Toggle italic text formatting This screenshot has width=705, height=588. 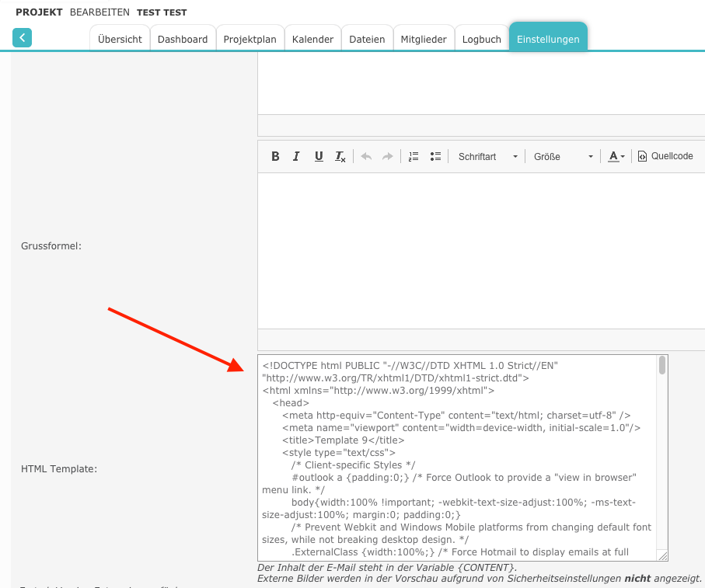296,156
